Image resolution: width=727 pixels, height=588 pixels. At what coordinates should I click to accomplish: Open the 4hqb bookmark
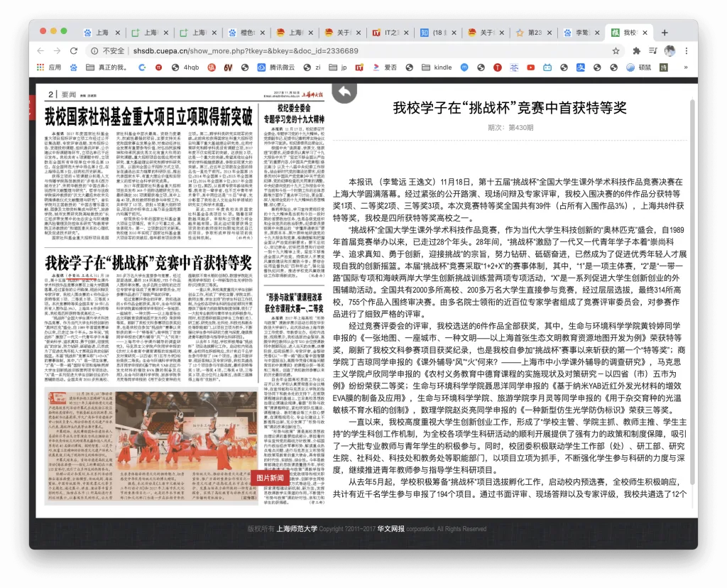click(185, 67)
